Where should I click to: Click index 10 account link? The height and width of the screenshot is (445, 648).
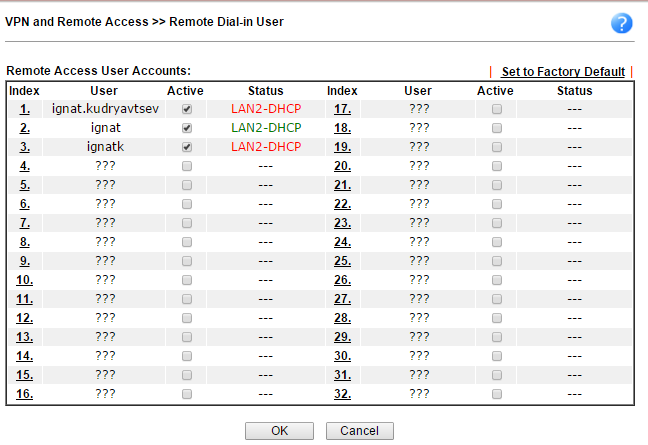tap(24, 280)
